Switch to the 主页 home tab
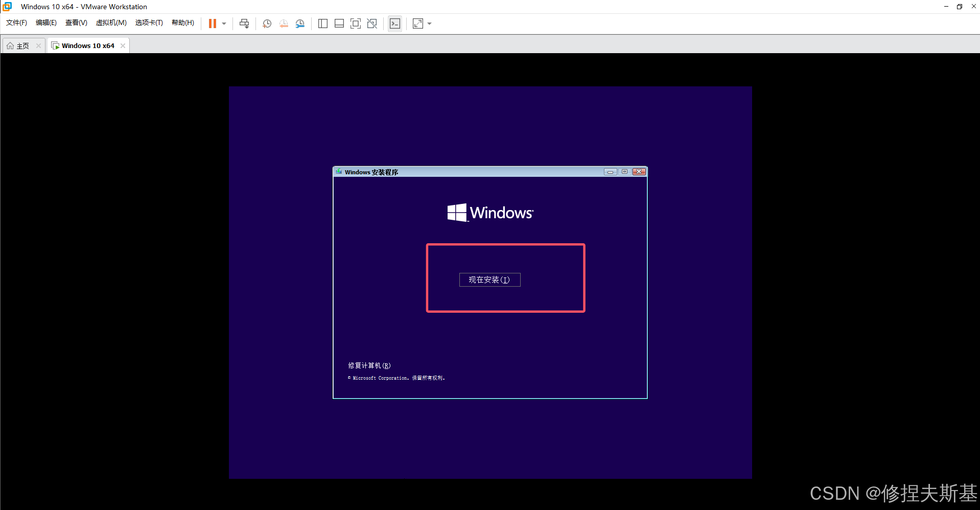This screenshot has height=510, width=980. pos(19,46)
